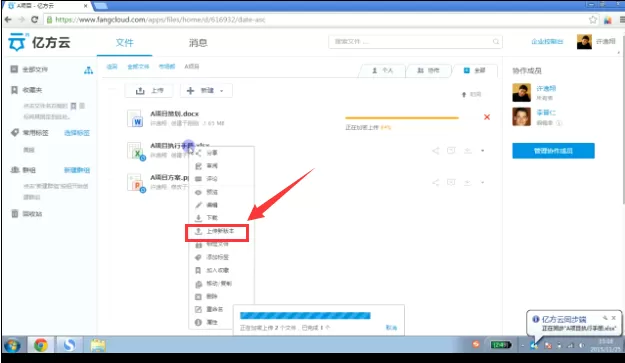Switch to the 全部 view tab
The height and width of the screenshot is (363, 625).
click(475, 71)
